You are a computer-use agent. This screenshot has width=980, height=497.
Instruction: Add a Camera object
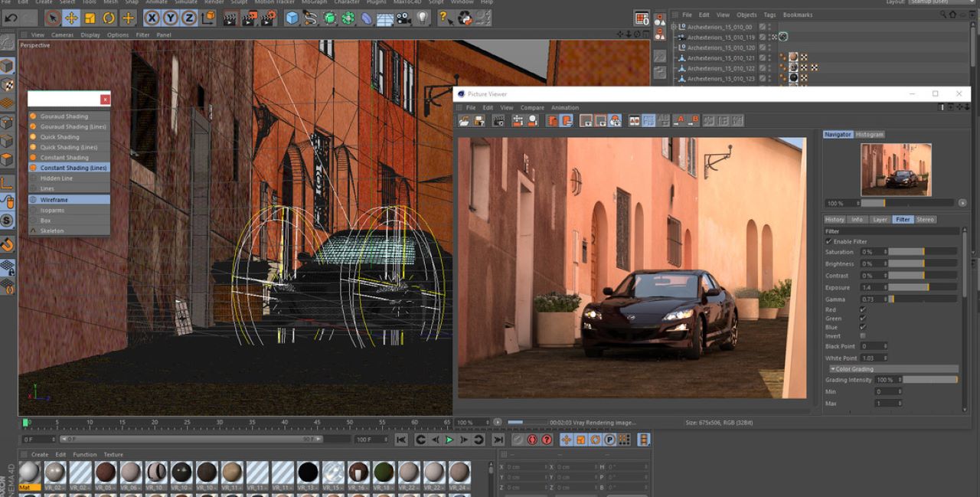(x=404, y=18)
